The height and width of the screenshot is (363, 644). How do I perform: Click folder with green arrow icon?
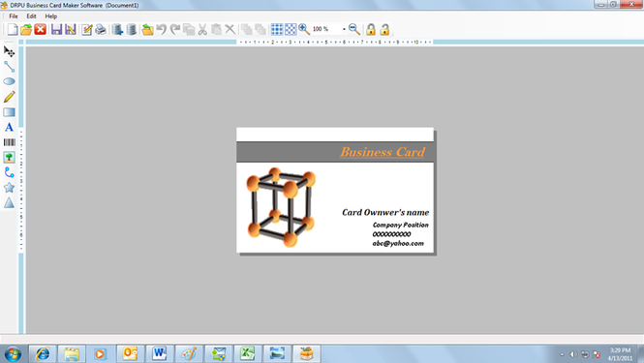tap(147, 30)
